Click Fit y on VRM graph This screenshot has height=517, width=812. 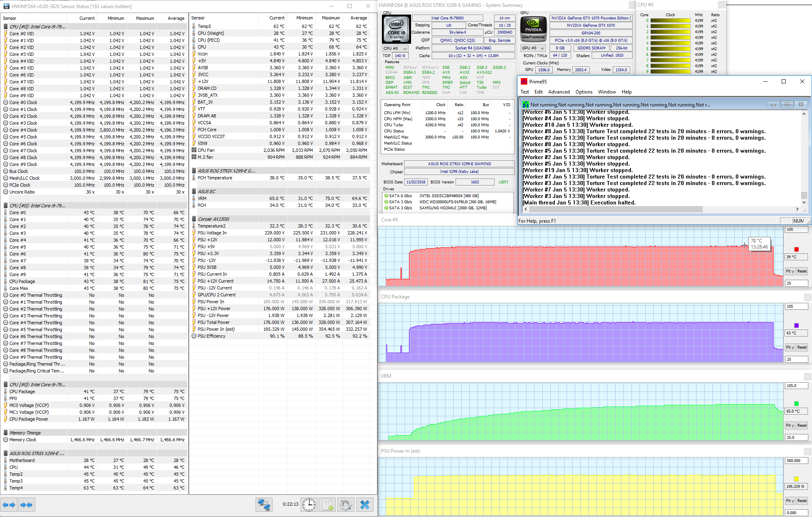click(x=790, y=426)
